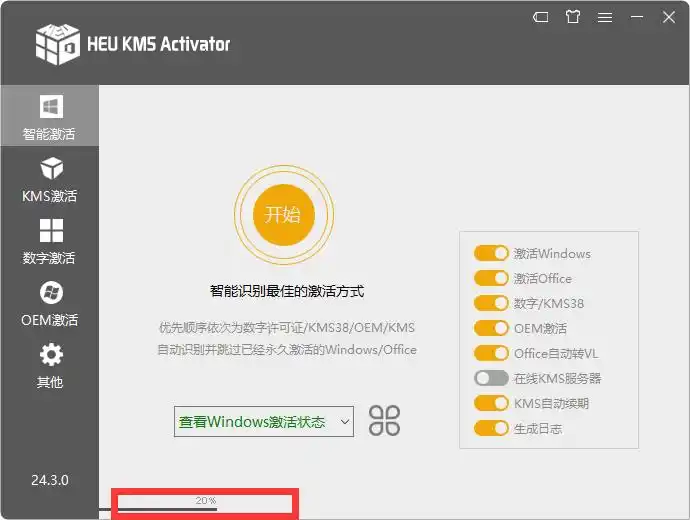Toggle the Office自动转VL switch
690x520 pixels.
pyautogui.click(x=491, y=354)
